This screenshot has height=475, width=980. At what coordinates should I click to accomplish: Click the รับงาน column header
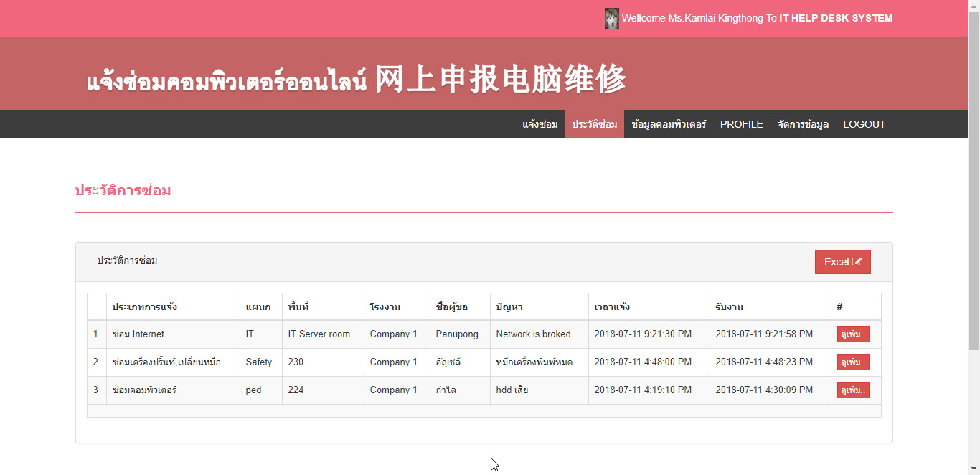click(x=771, y=306)
